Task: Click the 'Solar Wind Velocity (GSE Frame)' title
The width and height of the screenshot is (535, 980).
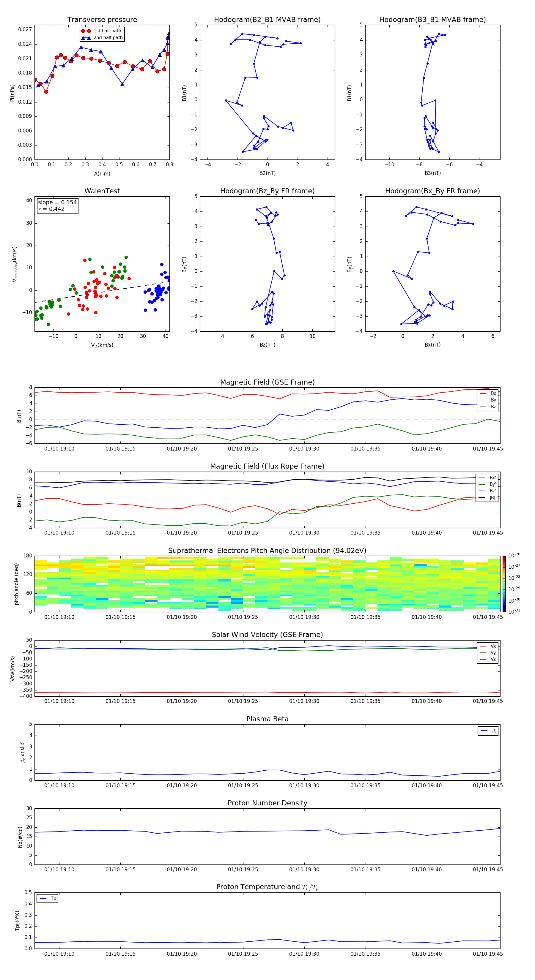Action: [267, 635]
